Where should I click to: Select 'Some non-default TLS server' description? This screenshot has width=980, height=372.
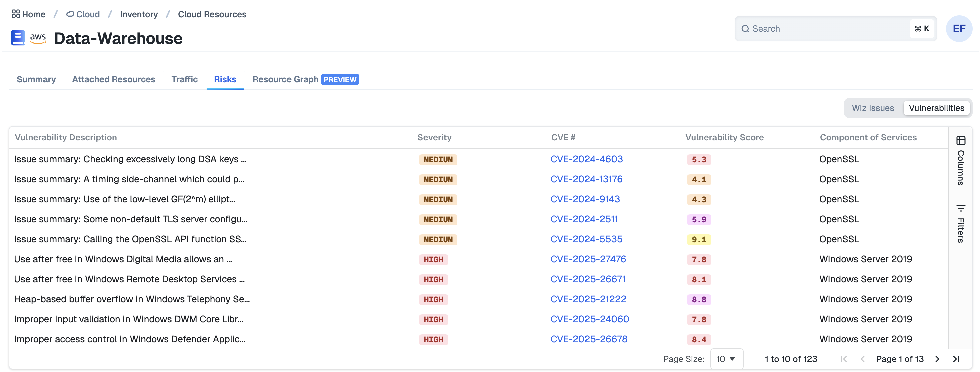pyautogui.click(x=130, y=219)
